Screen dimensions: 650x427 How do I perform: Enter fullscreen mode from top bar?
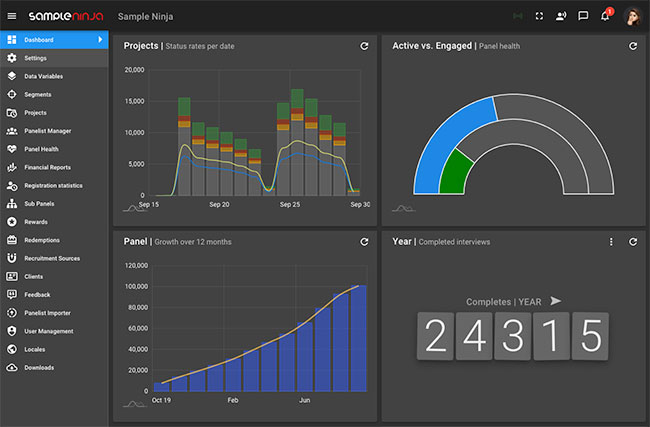540,16
